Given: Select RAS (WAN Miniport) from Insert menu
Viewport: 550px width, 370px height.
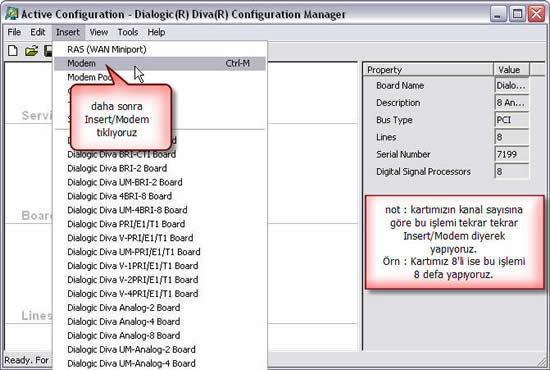Looking at the screenshot, I should [160, 49].
